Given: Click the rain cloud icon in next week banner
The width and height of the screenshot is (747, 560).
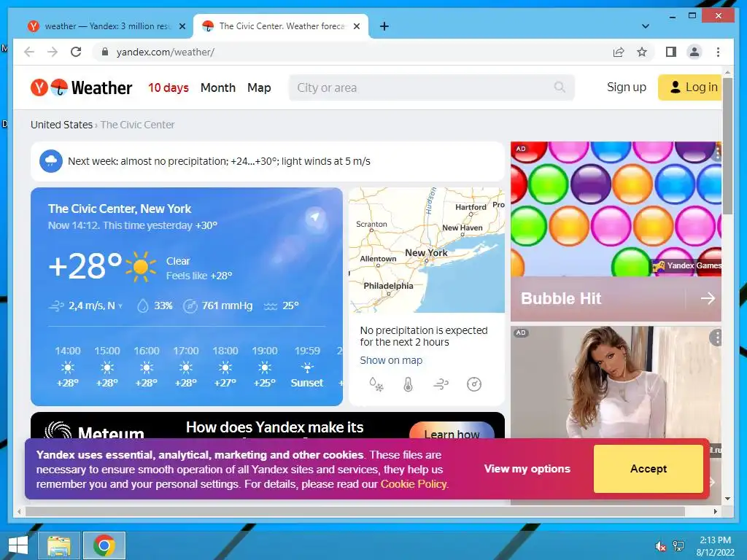Looking at the screenshot, I should point(51,161).
